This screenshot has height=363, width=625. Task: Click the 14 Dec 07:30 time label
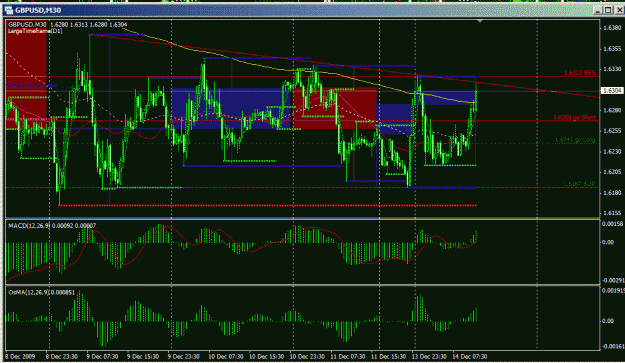click(470, 357)
